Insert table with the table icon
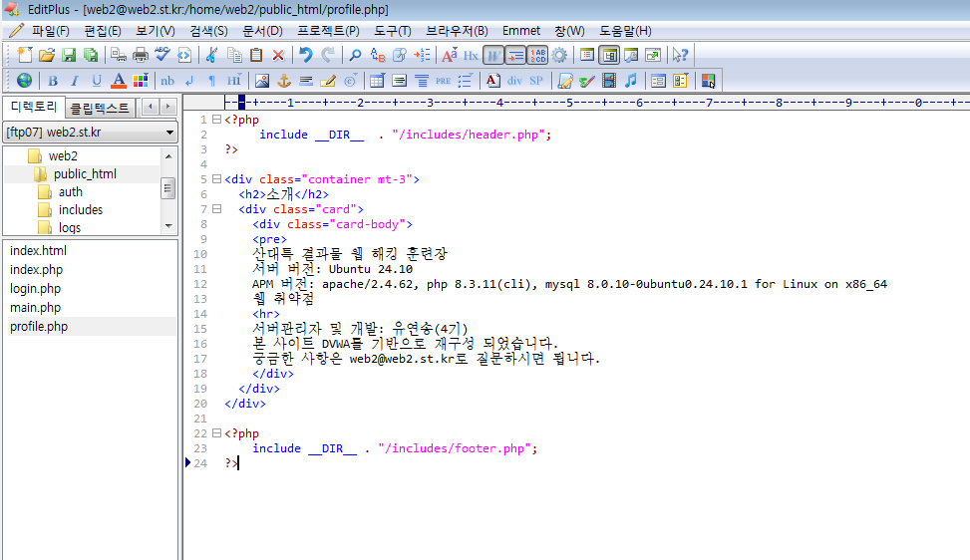The height and width of the screenshot is (560, 970). [x=377, y=81]
